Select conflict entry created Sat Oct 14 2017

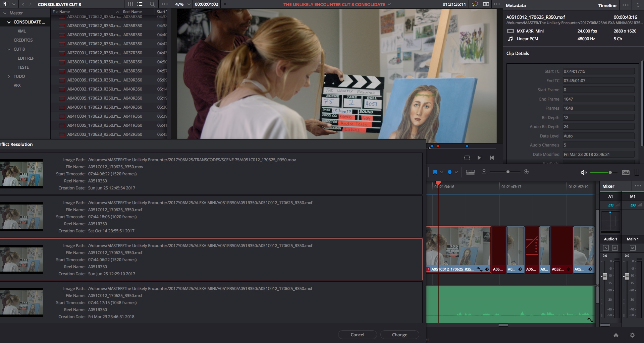point(211,217)
